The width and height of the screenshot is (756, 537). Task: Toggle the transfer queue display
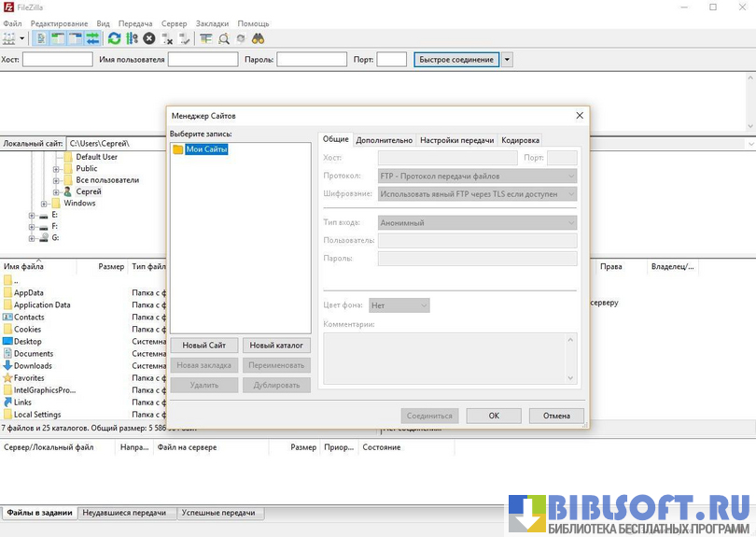pyautogui.click(x=92, y=39)
